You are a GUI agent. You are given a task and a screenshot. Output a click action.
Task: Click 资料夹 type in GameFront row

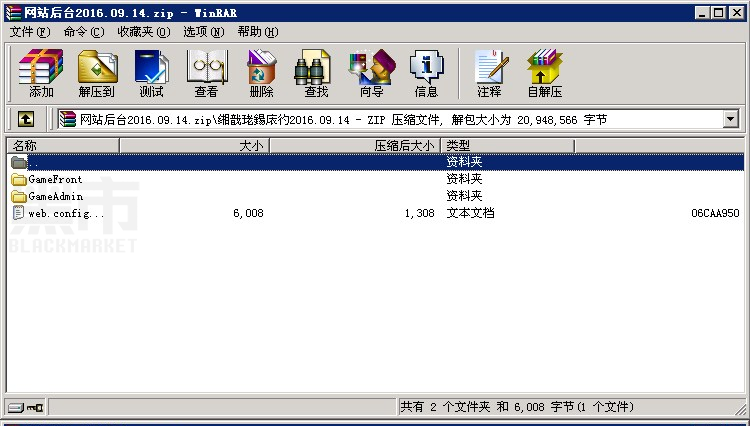click(464, 179)
